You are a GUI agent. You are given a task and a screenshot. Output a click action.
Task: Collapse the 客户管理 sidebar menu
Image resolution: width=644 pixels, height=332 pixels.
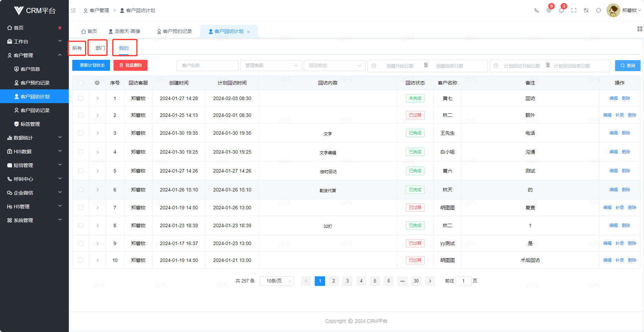34,55
